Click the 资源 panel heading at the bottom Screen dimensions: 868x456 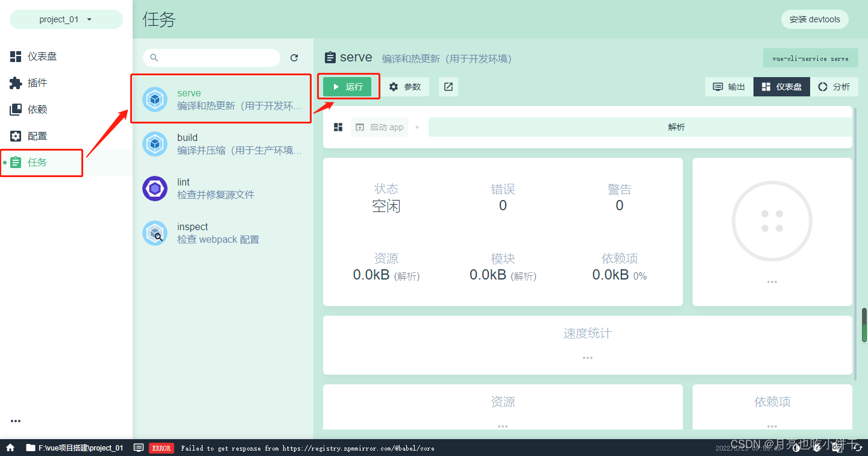coord(503,402)
